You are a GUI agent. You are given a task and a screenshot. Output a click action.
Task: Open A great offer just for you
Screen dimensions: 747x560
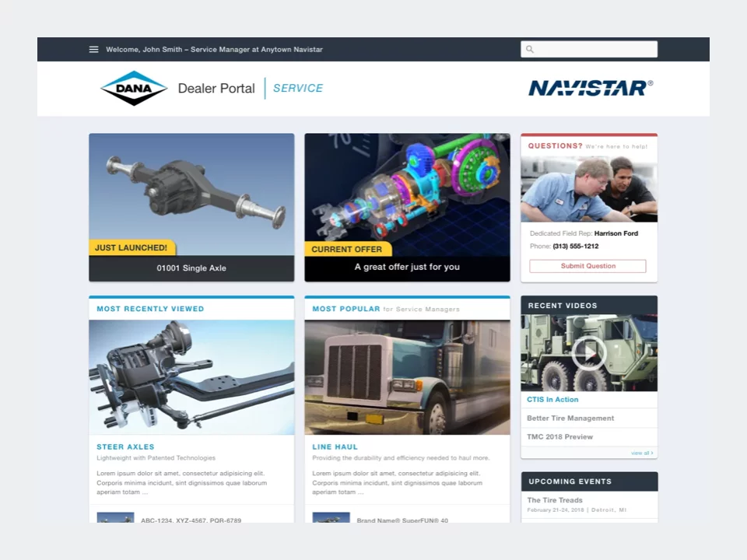pos(407,267)
